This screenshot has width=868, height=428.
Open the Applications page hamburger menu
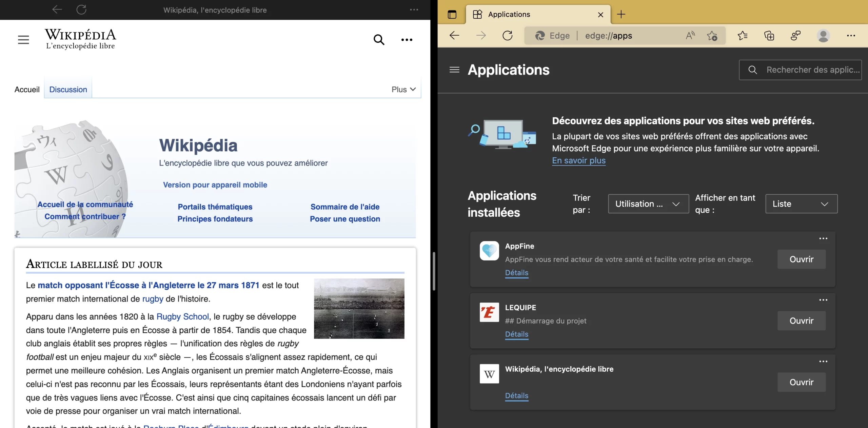454,70
